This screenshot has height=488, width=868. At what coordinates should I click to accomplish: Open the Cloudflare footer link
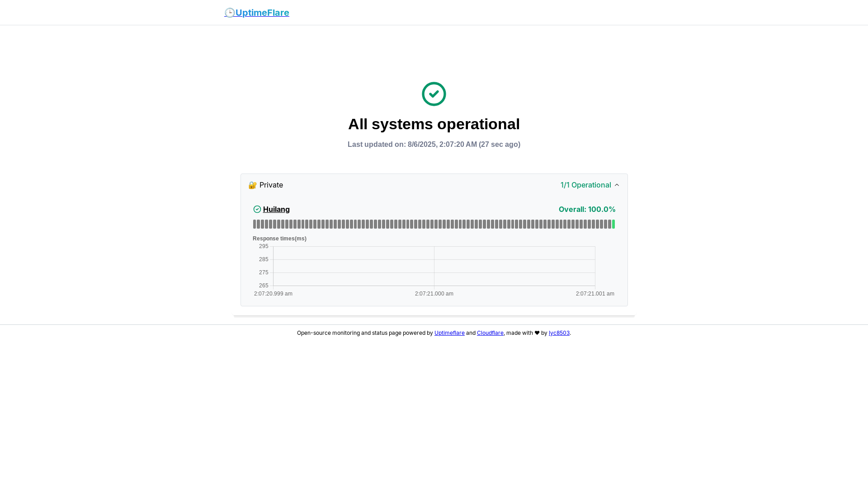click(490, 333)
